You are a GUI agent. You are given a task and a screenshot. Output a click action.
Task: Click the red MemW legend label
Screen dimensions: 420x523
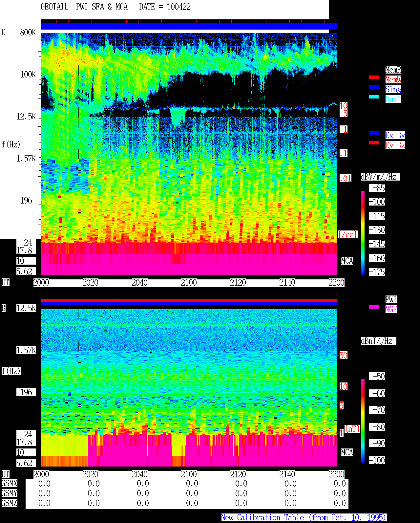[x=393, y=79]
